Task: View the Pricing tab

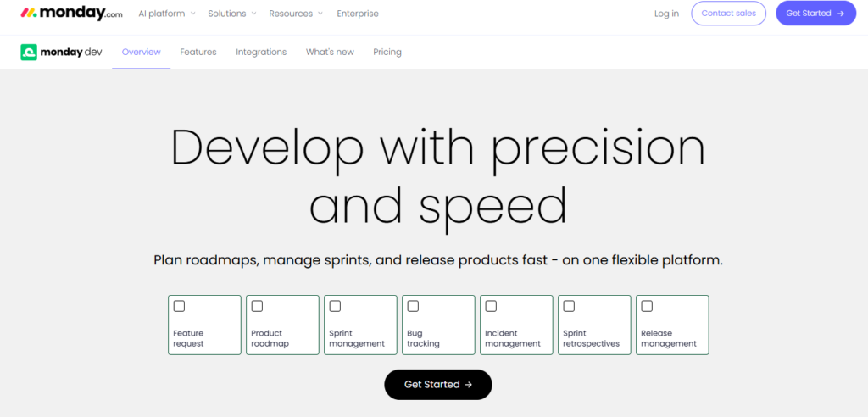Action: coord(387,52)
